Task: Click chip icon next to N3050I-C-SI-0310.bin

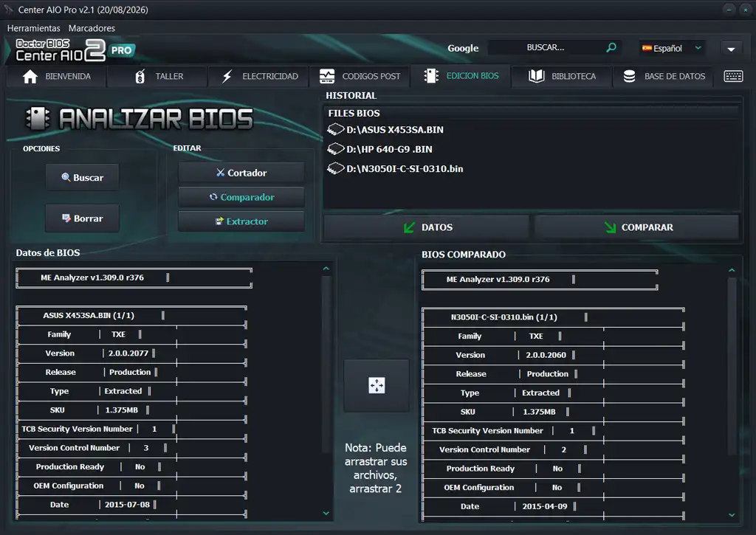Action: [336, 169]
